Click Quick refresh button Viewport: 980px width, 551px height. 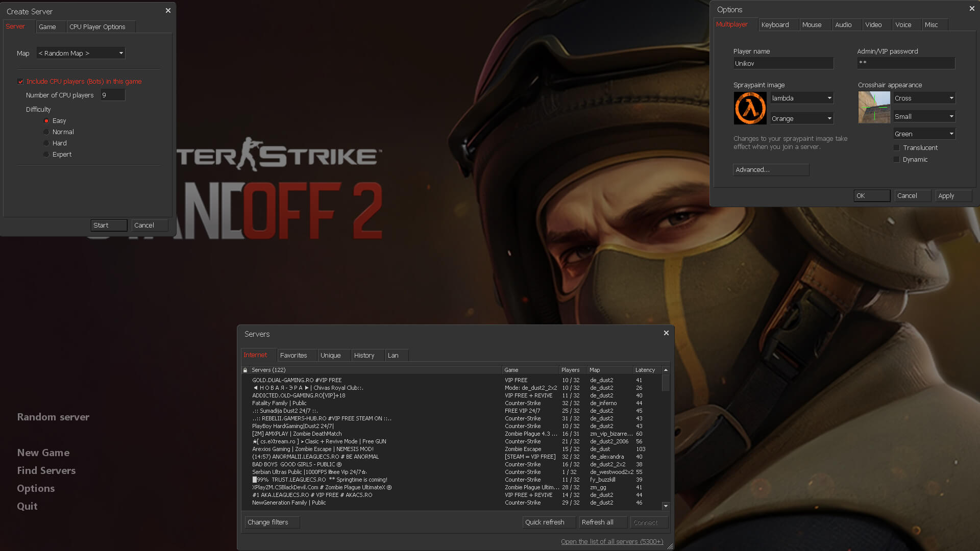549,522
